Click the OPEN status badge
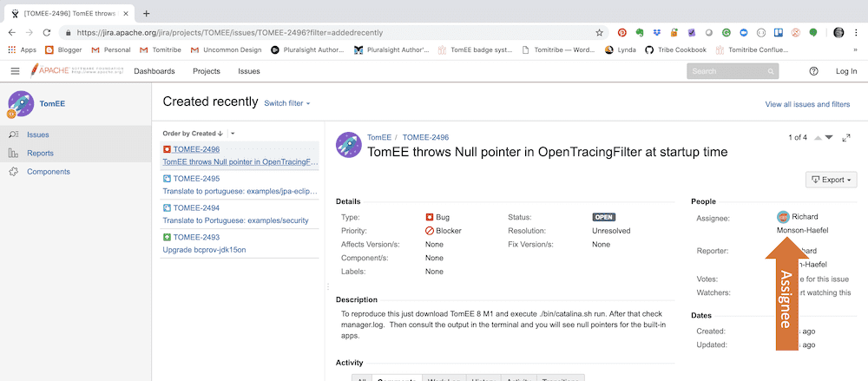This screenshot has width=868, height=381. point(603,217)
